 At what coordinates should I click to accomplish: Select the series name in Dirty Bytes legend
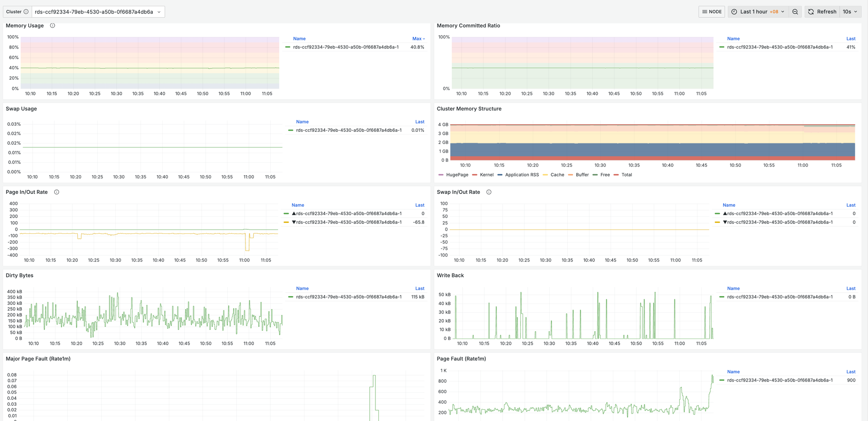click(349, 297)
